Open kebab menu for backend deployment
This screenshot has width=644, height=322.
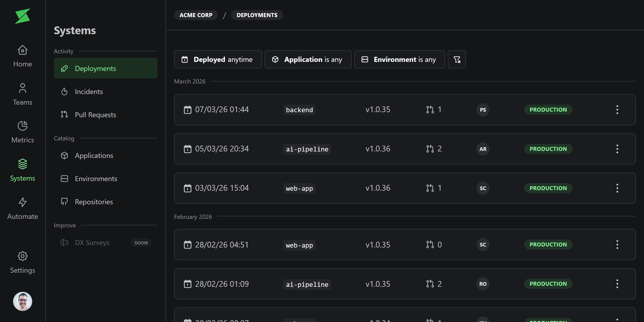[x=617, y=110]
